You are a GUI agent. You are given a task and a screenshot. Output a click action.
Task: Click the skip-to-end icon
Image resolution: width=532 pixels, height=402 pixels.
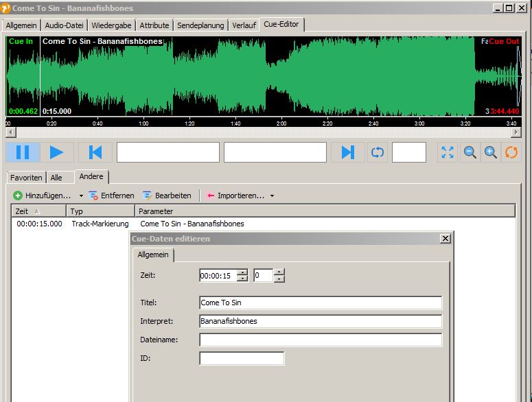[348, 152]
